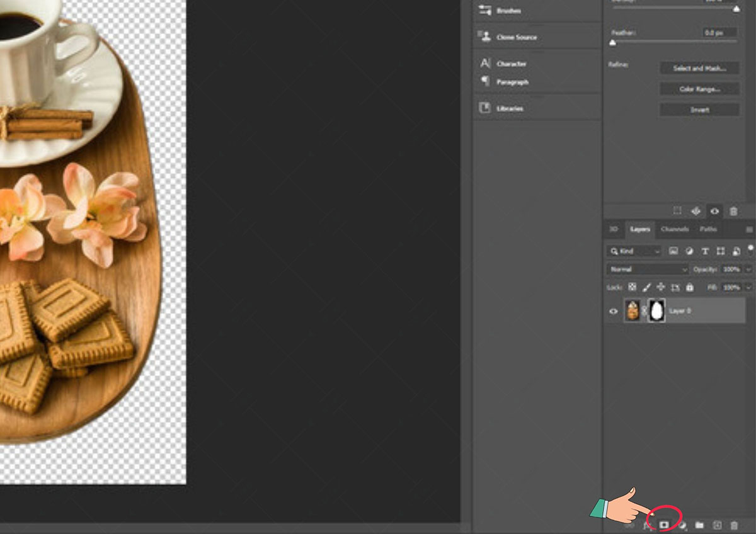The width and height of the screenshot is (756, 534).
Task: Click the Fill 100% value field
Action: pos(731,287)
